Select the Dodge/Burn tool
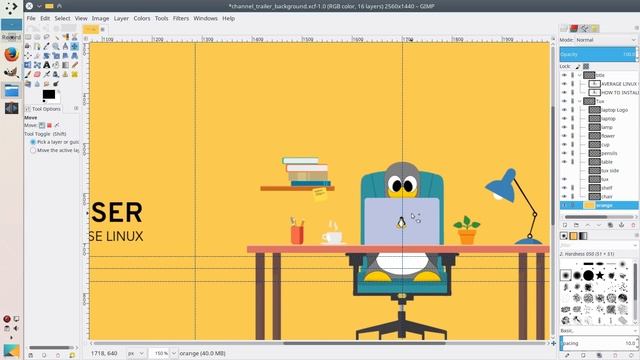The width and height of the screenshot is (640, 360). 56,84
